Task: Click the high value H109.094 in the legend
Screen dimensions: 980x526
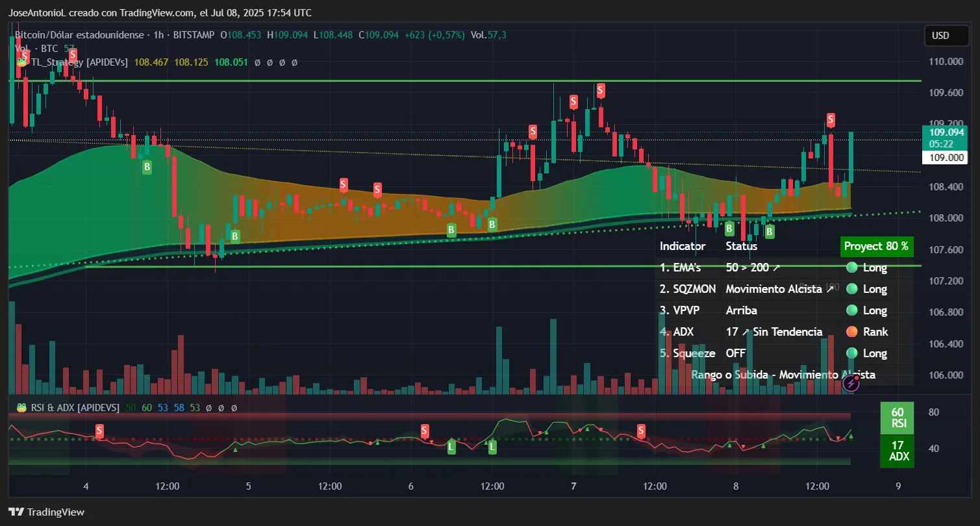Action: pos(287,35)
